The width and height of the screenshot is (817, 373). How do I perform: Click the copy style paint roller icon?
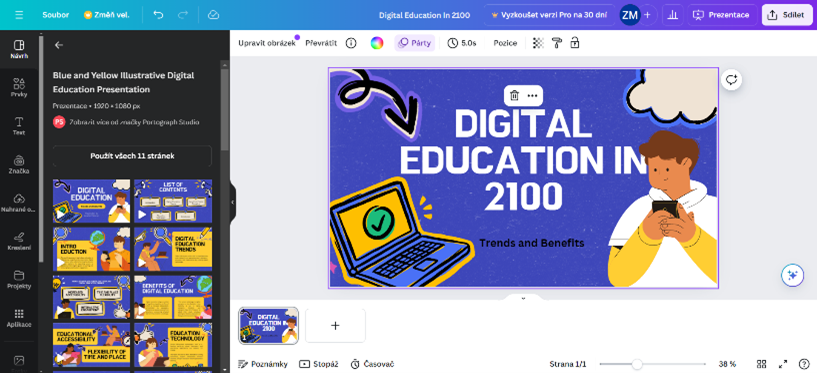tap(557, 43)
